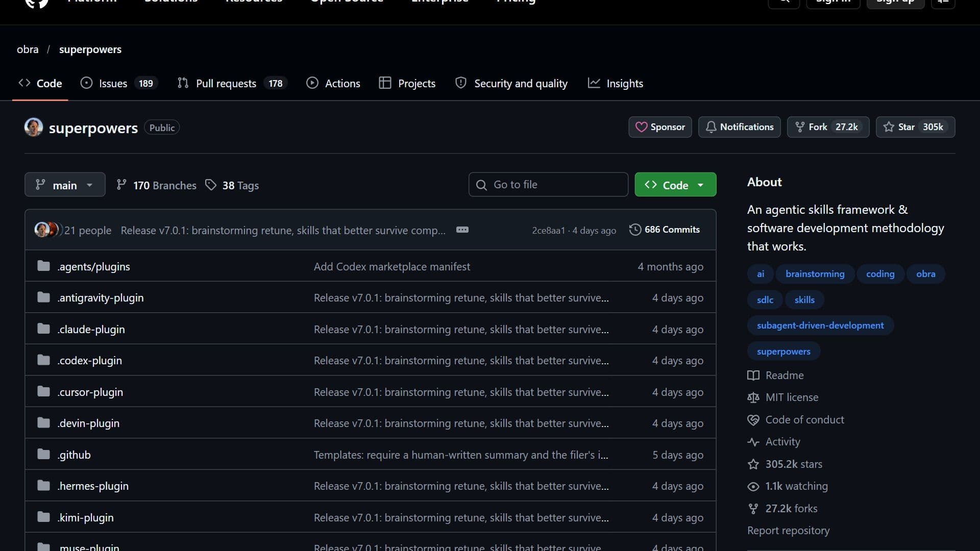The width and height of the screenshot is (980, 551).
Task: Open the Add Codex marketplace manifest commit
Action: click(392, 266)
